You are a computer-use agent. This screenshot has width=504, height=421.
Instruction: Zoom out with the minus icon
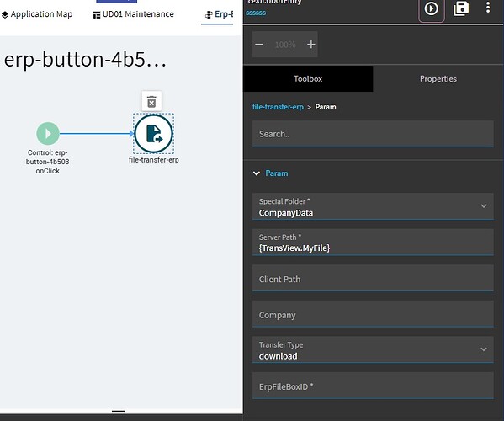pyautogui.click(x=259, y=45)
